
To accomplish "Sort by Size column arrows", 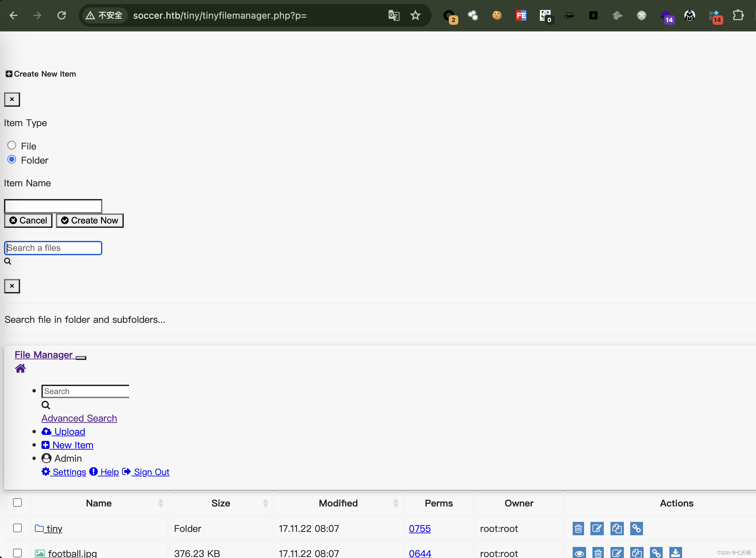I will (x=266, y=503).
